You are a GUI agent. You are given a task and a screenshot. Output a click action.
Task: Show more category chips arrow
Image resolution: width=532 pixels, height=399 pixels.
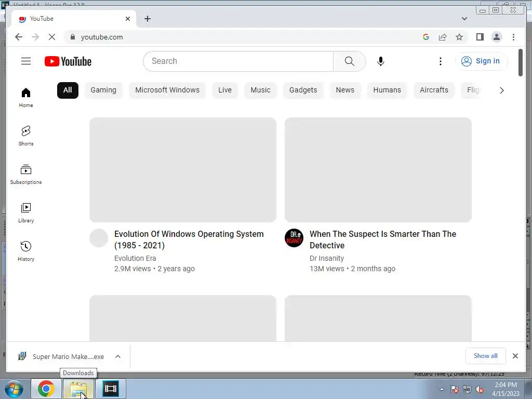(502, 90)
